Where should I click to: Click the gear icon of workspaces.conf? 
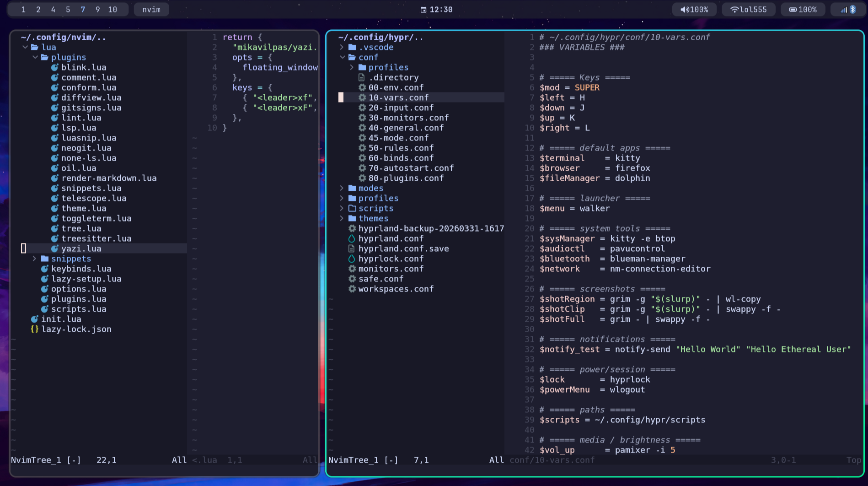point(352,289)
